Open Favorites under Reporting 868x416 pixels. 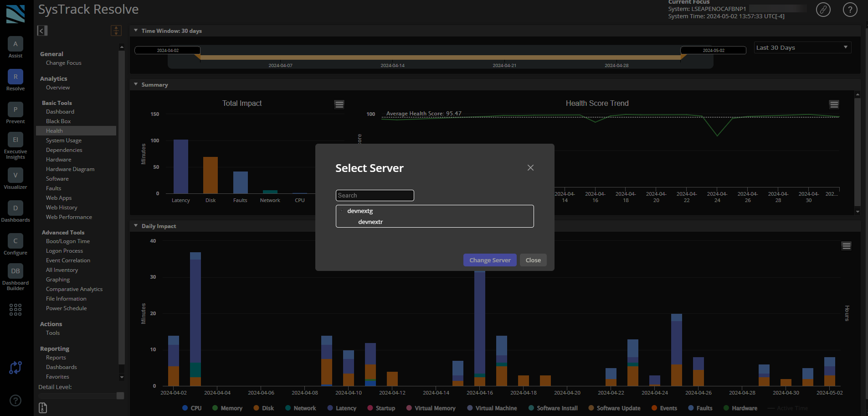click(57, 377)
